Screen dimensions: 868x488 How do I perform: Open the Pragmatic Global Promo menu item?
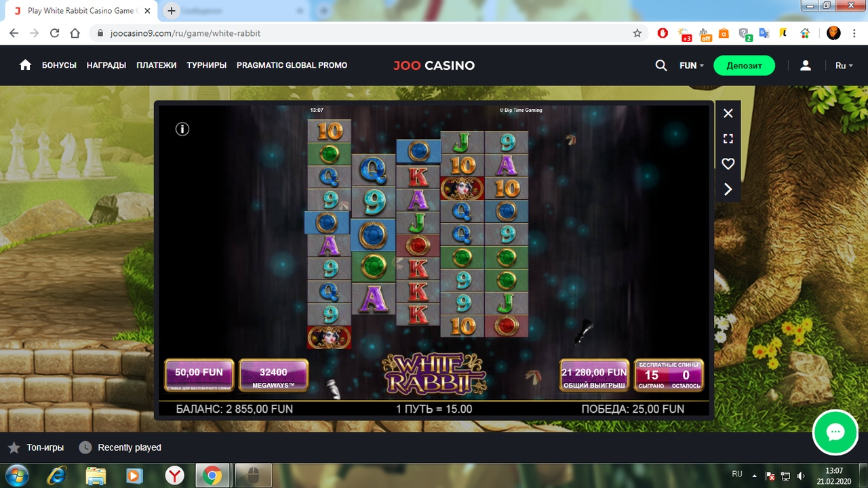(x=292, y=65)
